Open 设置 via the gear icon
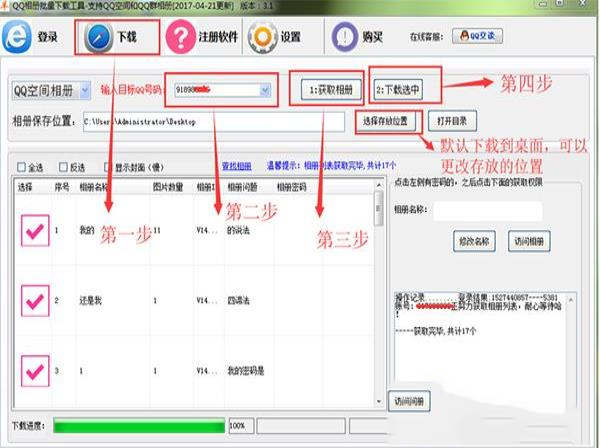 pos(262,38)
